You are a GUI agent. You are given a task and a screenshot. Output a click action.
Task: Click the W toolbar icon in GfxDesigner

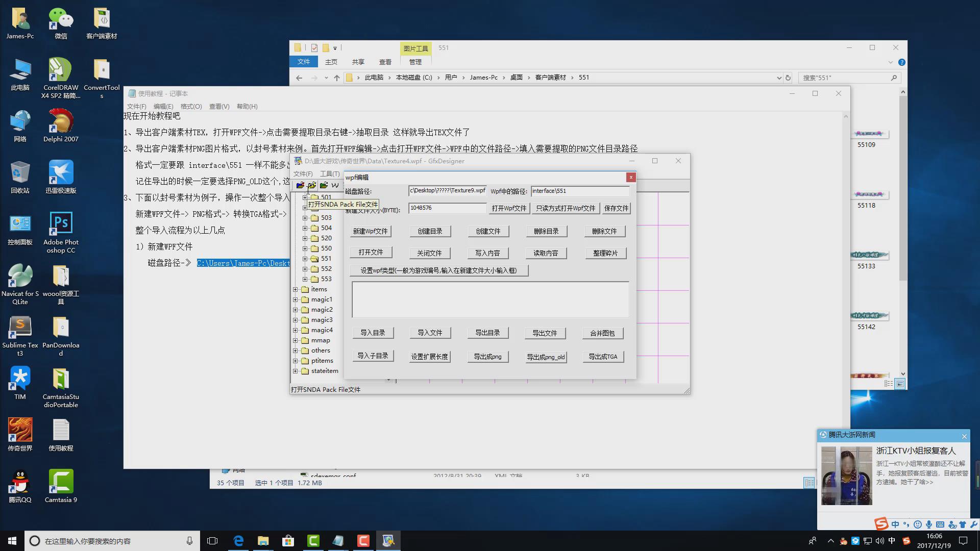(335, 185)
